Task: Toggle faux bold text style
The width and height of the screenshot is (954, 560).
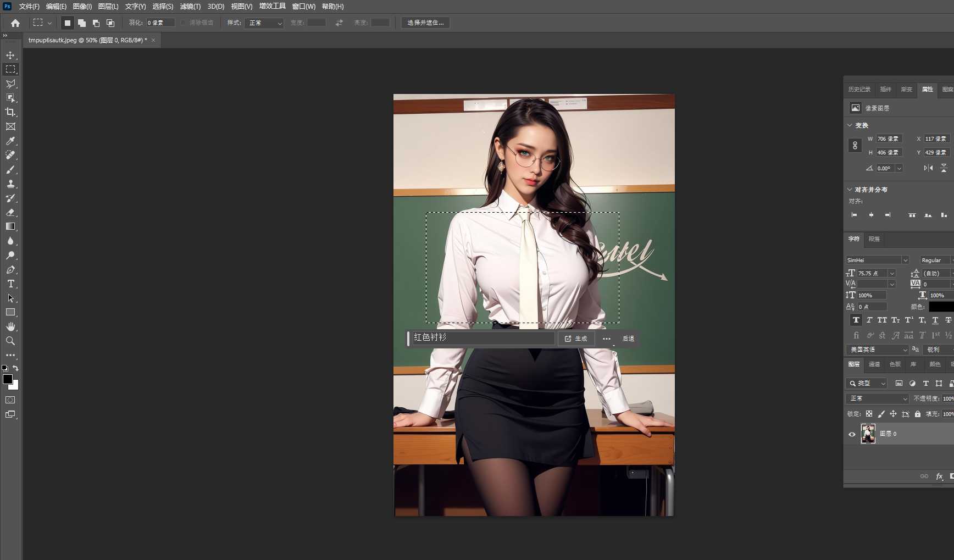Action: click(x=856, y=320)
